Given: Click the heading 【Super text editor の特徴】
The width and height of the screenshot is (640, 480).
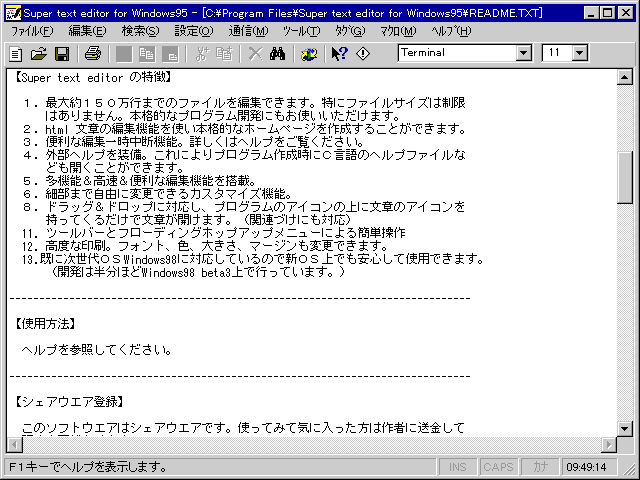Looking at the screenshot, I should (93, 77).
